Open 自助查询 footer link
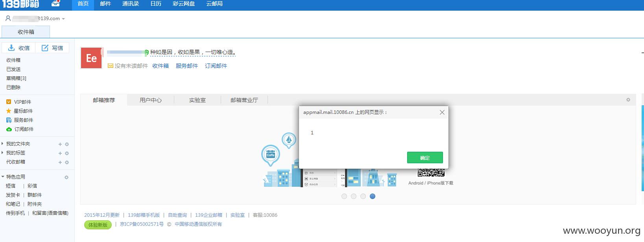Screen dimensions: 644x242 pyautogui.click(x=177, y=215)
